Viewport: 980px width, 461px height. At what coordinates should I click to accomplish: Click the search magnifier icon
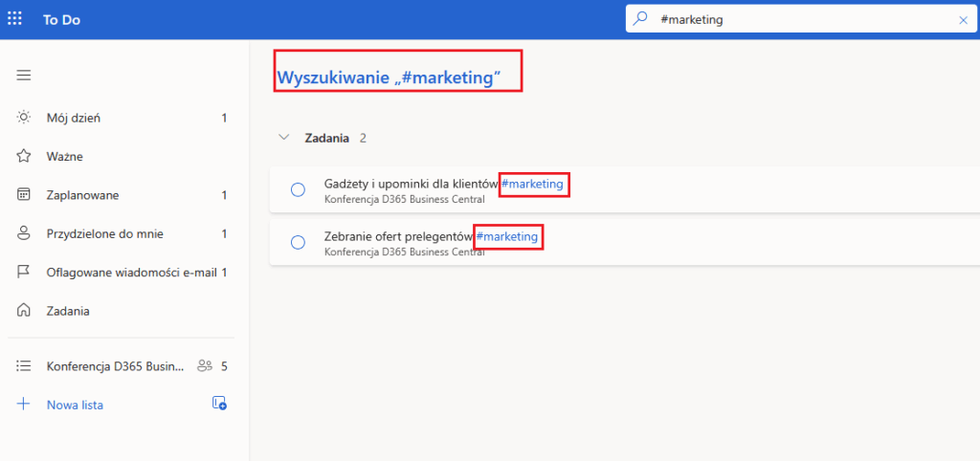pos(640,19)
